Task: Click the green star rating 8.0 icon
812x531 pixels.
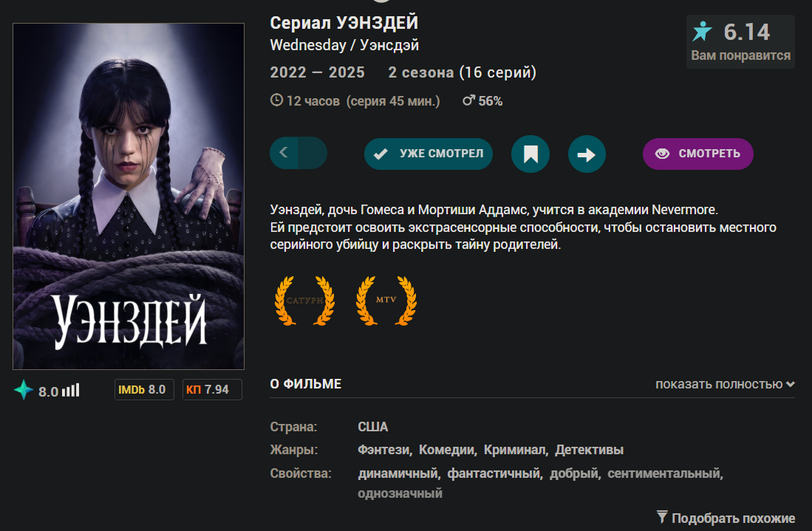Action: [x=24, y=390]
